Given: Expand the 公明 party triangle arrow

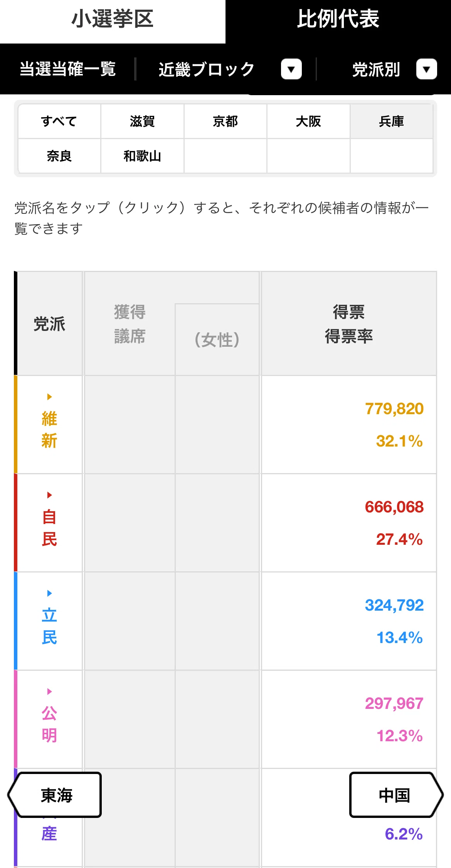Looking at the screenshot, I should (x=49, y=692).
